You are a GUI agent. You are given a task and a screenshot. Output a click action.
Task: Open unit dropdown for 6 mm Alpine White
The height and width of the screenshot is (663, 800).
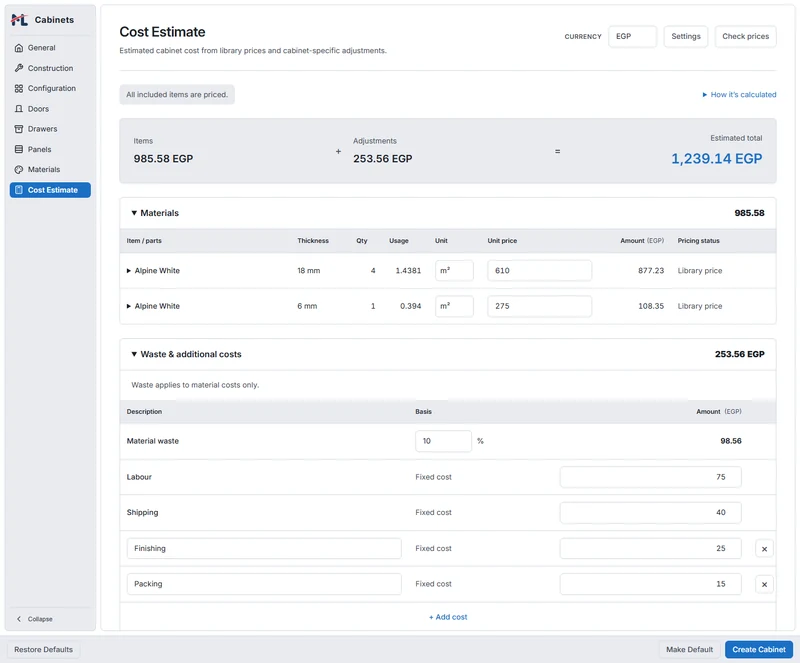click(454, 306)
